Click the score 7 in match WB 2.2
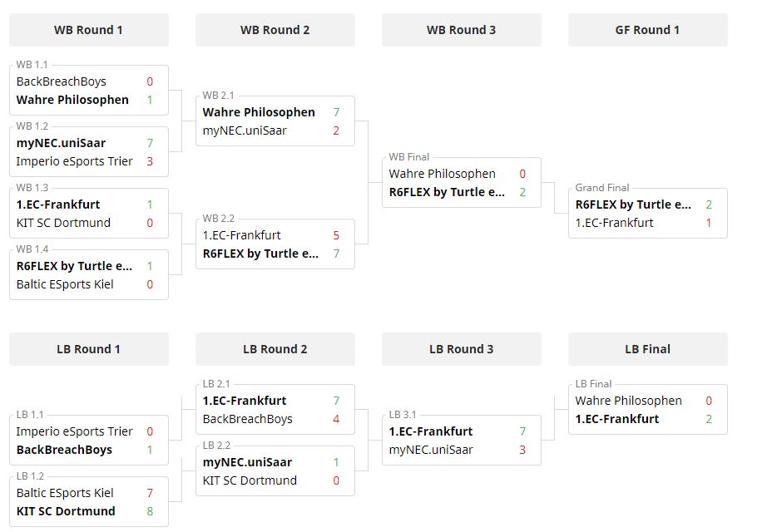The height and width of the screenshot is (532, 762). point(336,254)
